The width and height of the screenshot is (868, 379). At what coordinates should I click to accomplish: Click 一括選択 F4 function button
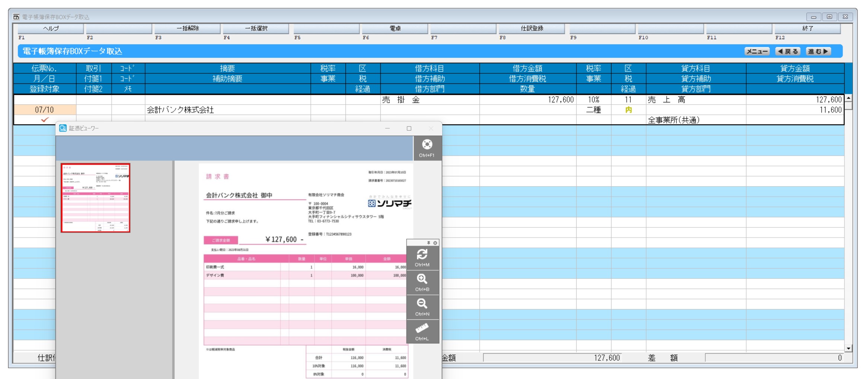coord(256,28)
